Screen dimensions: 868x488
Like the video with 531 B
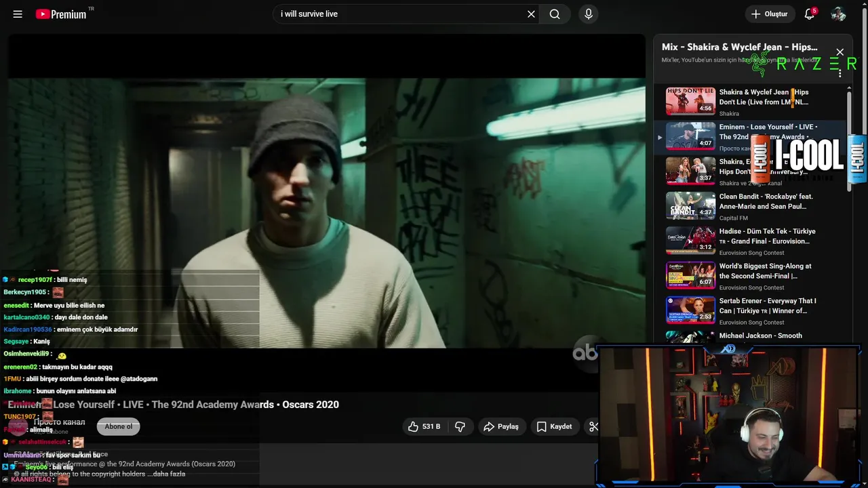424,426
